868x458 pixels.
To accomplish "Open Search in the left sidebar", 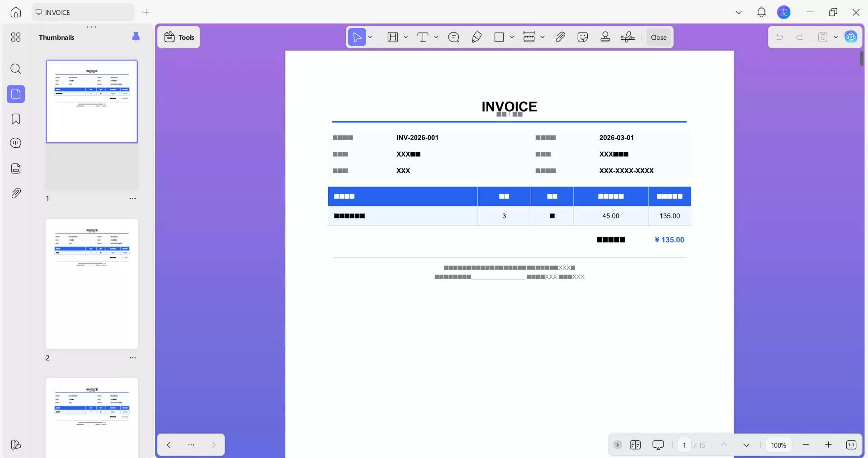I will (16, 69).
